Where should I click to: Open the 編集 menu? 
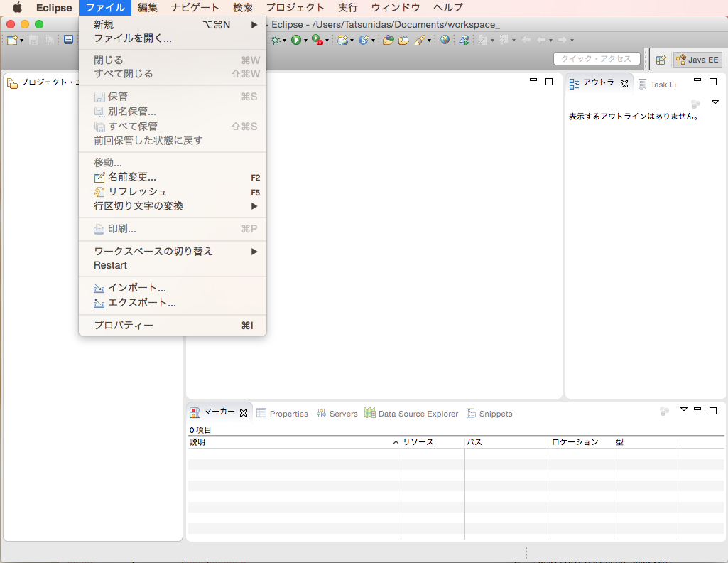(x=148, y=7)
